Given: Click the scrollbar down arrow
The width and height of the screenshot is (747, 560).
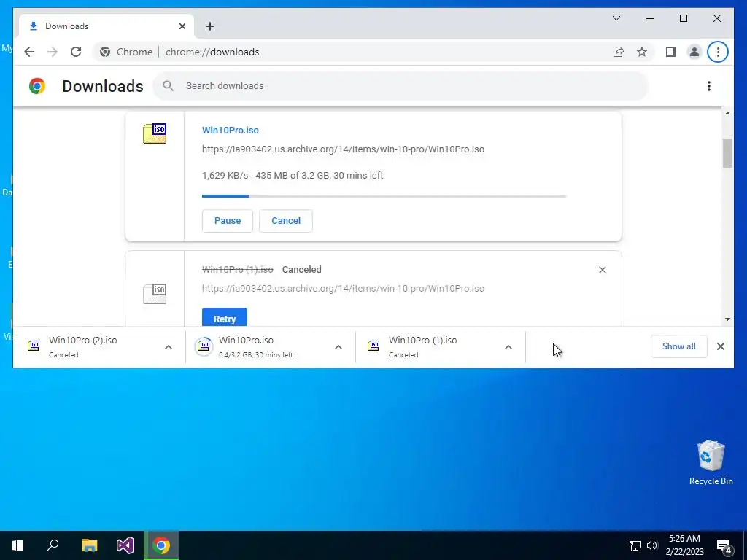Looking at the screenshot, I should click(x=727, y=319).
